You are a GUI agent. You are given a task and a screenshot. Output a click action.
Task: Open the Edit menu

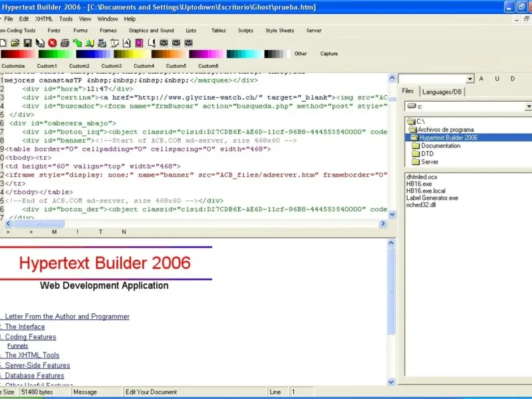(x=24, y=19)
